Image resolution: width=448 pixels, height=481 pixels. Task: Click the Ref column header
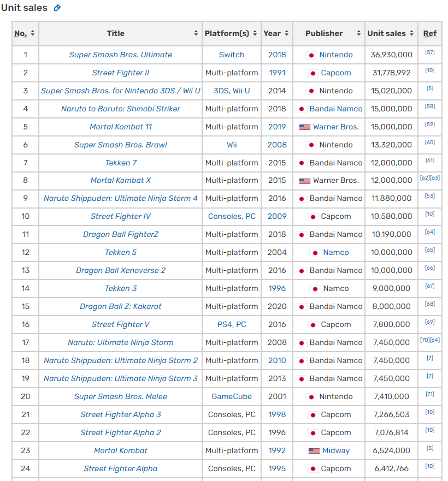pyautogui.click(x=429, y=33)
